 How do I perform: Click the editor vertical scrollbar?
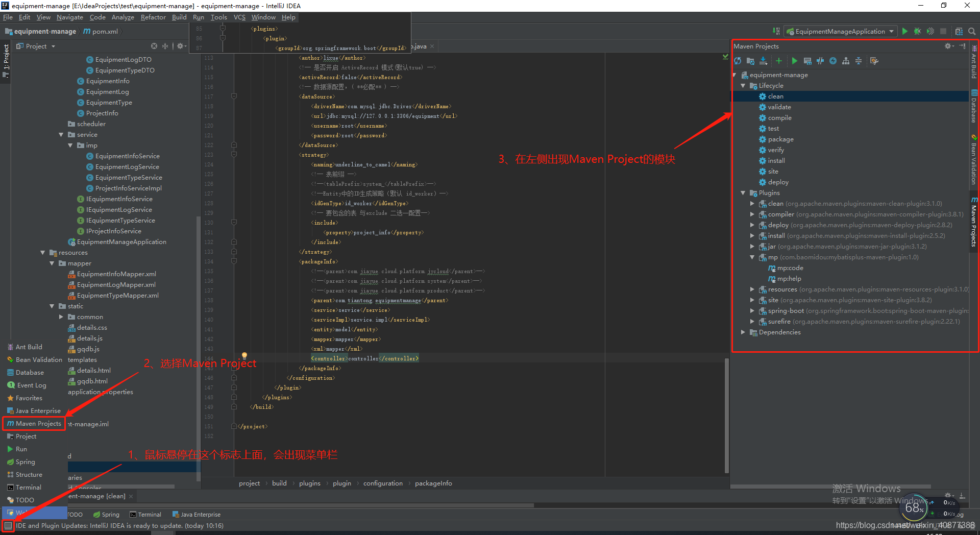[726, 416]
